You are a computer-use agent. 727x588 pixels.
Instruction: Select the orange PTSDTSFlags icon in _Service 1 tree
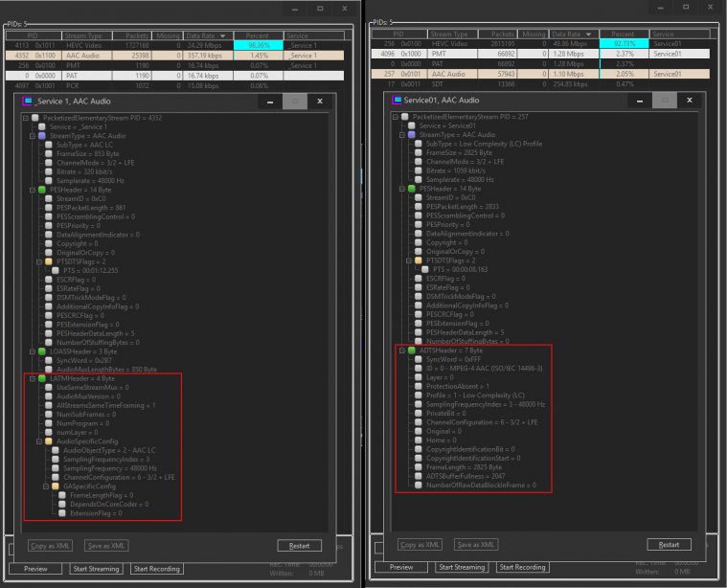[x=49, y=261]
